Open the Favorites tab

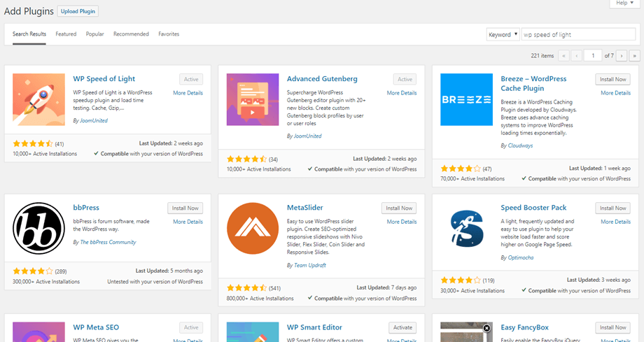(169, 34)
